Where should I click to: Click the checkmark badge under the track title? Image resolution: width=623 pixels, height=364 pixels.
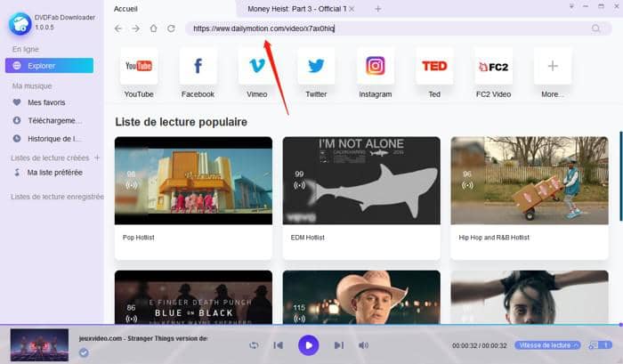pos(84,352)
